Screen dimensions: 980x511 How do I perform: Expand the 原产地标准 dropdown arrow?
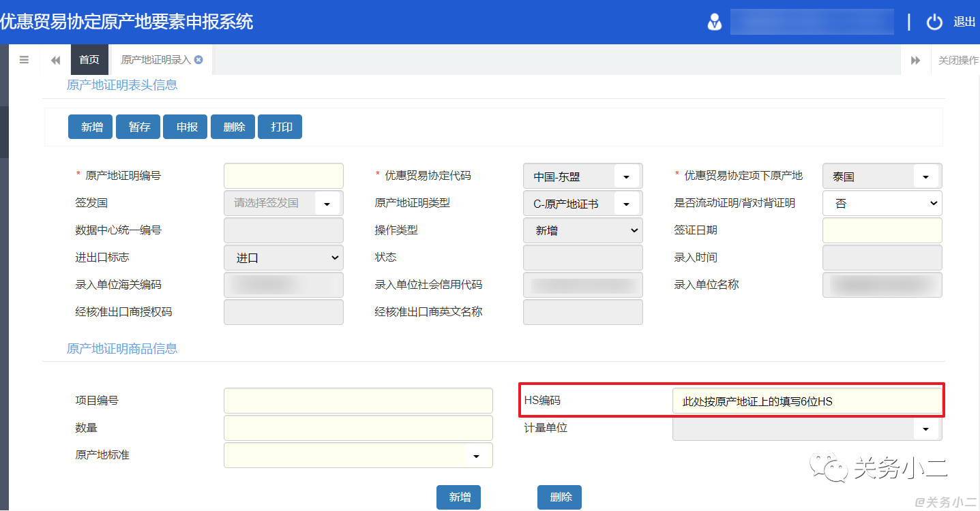click(476, 456)
